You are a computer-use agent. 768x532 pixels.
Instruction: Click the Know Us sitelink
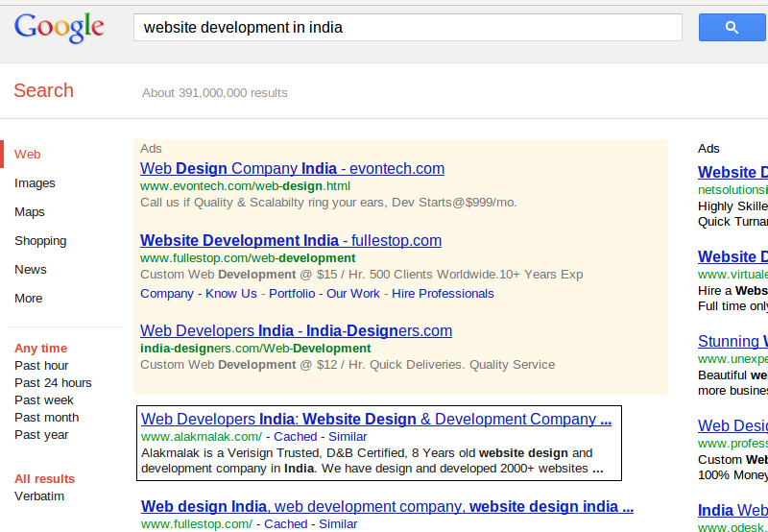point(231,294)
